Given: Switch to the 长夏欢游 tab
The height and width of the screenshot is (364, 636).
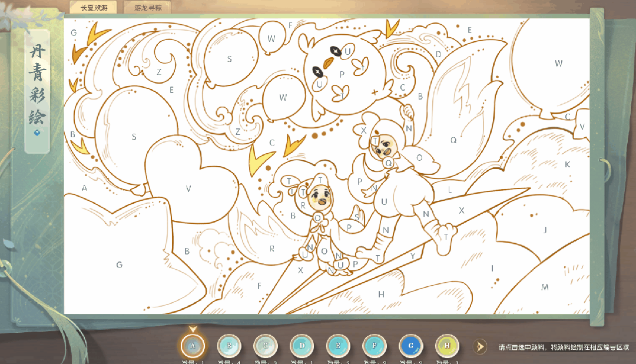Looking at the screenshot, I should tap(92, 7).
